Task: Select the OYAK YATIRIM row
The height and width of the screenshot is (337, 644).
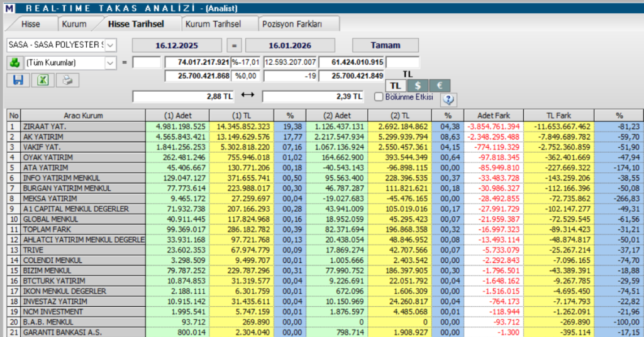Action: [x=325, y=158]
